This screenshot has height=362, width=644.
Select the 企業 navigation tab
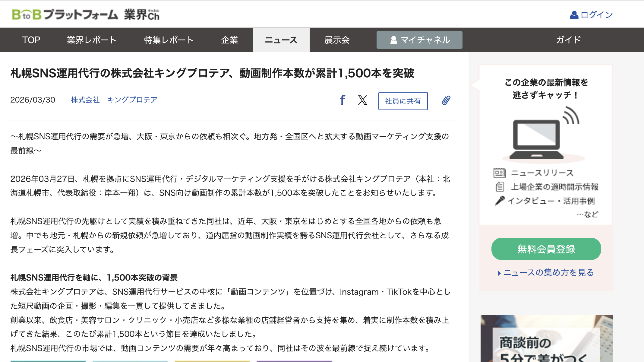click(x=229, y=40)
